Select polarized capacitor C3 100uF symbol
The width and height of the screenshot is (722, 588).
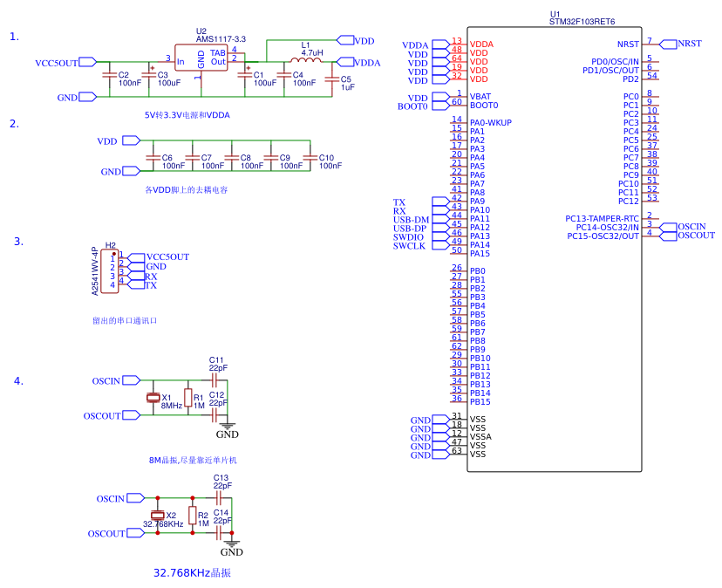pos(149,75)
